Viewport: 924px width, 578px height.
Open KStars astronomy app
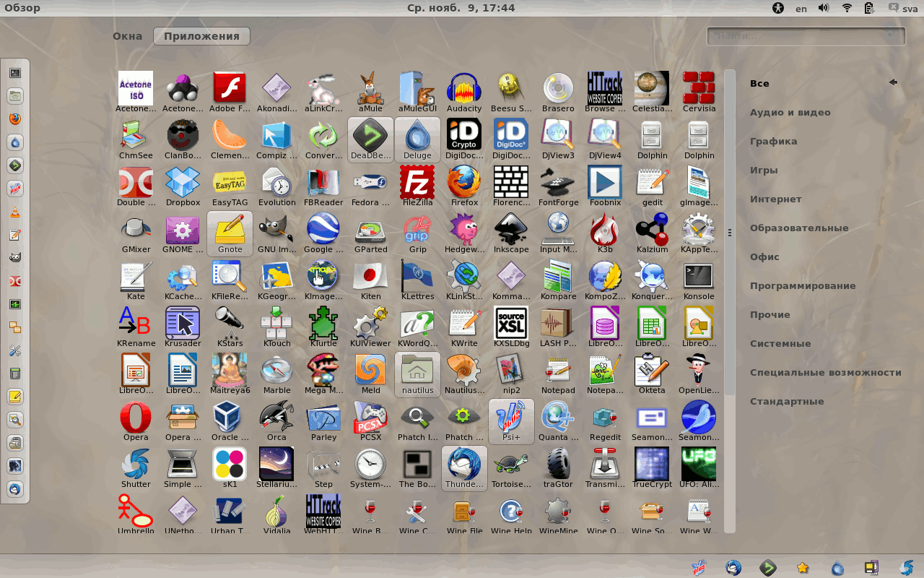230,327
